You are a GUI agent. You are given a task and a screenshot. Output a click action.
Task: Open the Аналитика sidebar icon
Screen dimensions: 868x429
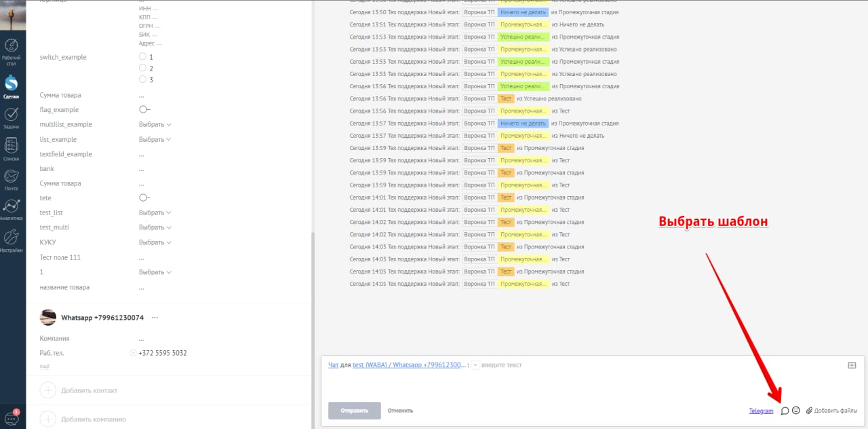[x=11, y=210]
